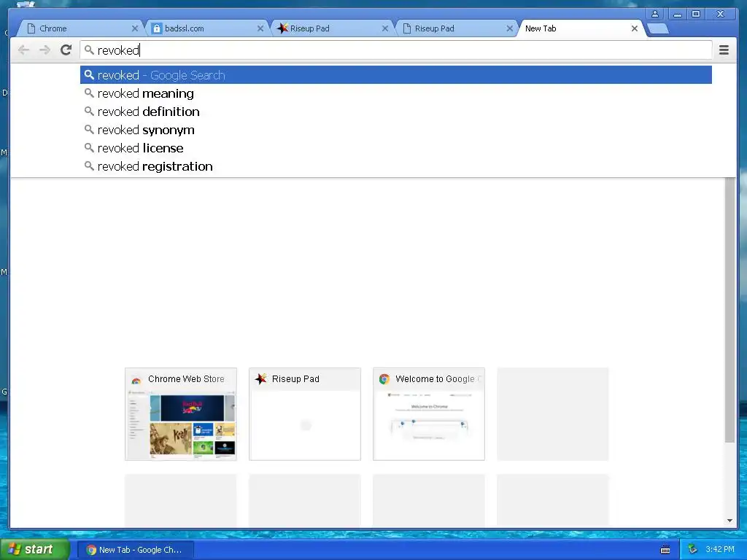Close the first Riseup Pad tab with star icon
The image size is (747, 560).
click(385, 28)
